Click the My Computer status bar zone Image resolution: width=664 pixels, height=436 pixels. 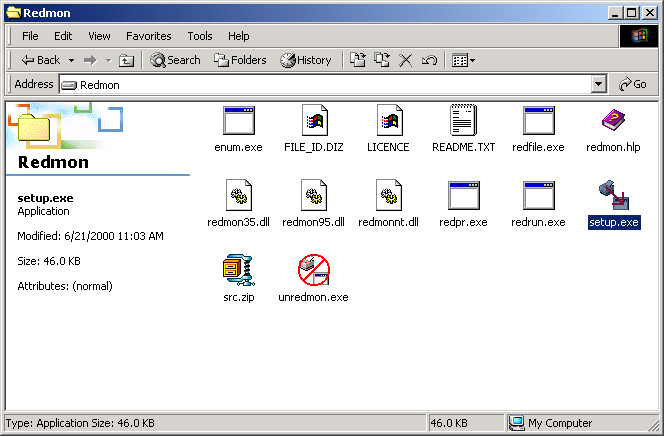coord(583,423)
